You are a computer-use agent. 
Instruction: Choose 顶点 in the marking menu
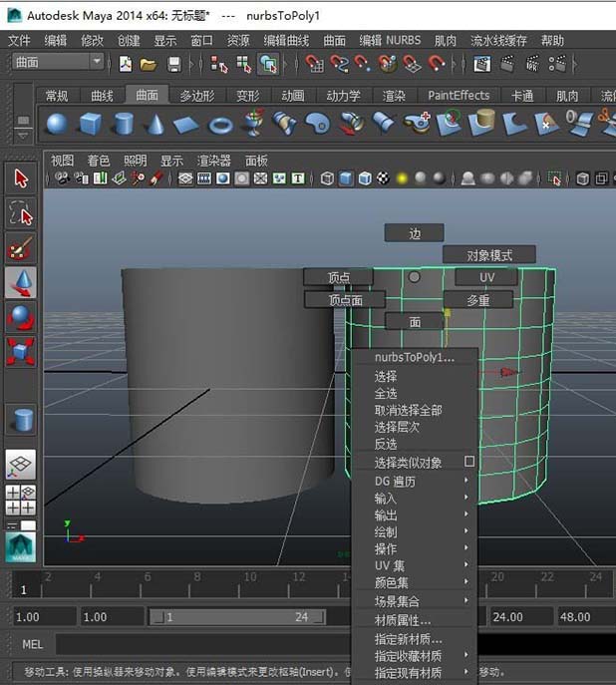tap(339, 277)
